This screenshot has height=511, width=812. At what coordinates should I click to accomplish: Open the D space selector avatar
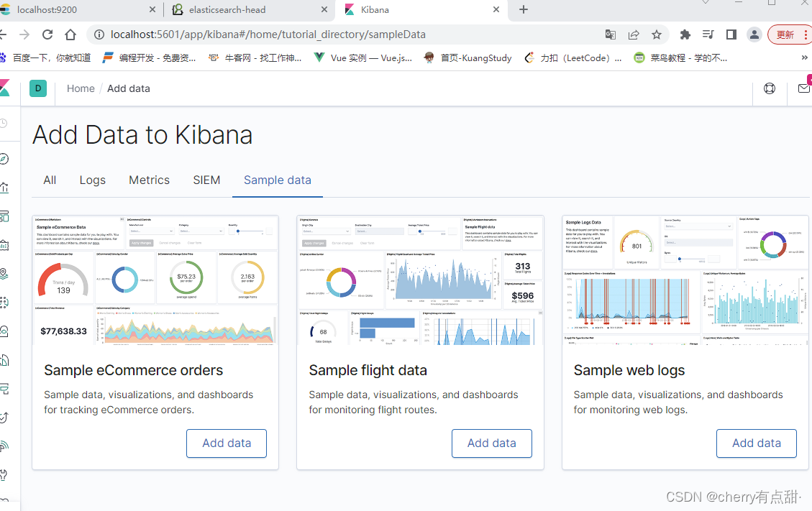38,88
